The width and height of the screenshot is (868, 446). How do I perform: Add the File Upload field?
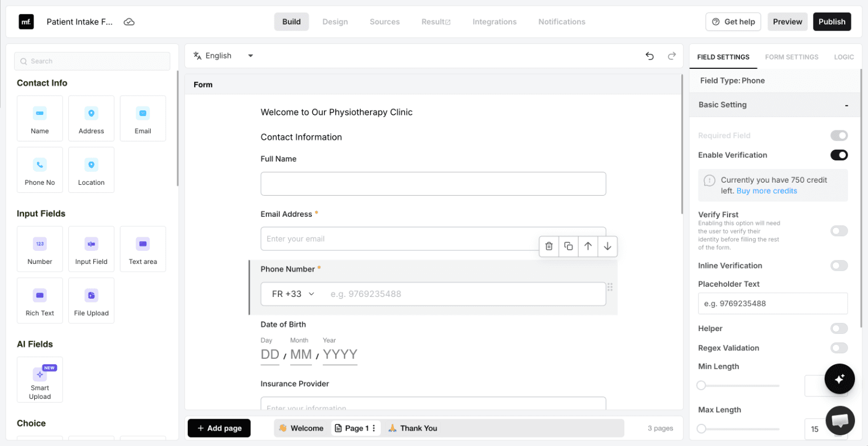[91, 300]
